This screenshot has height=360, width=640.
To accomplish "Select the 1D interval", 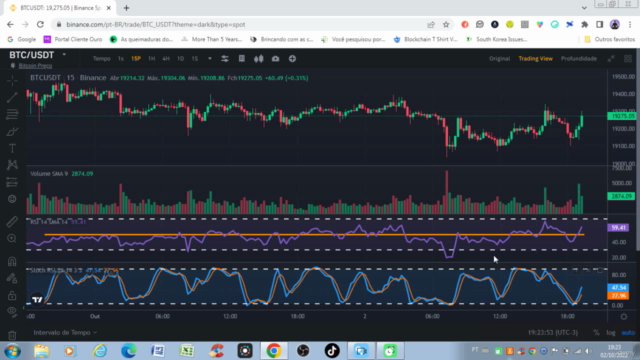I will tap(180, 59).
